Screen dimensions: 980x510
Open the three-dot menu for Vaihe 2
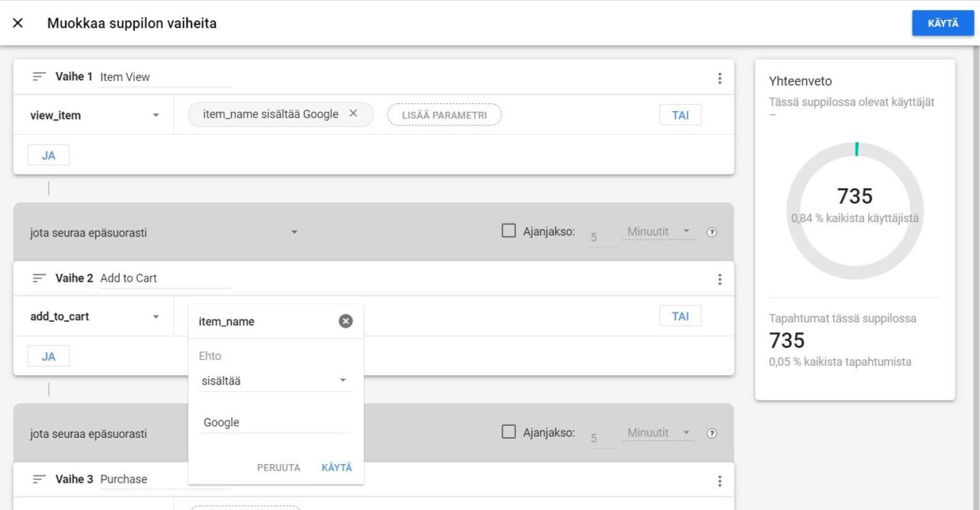click(x=719, y=280)
